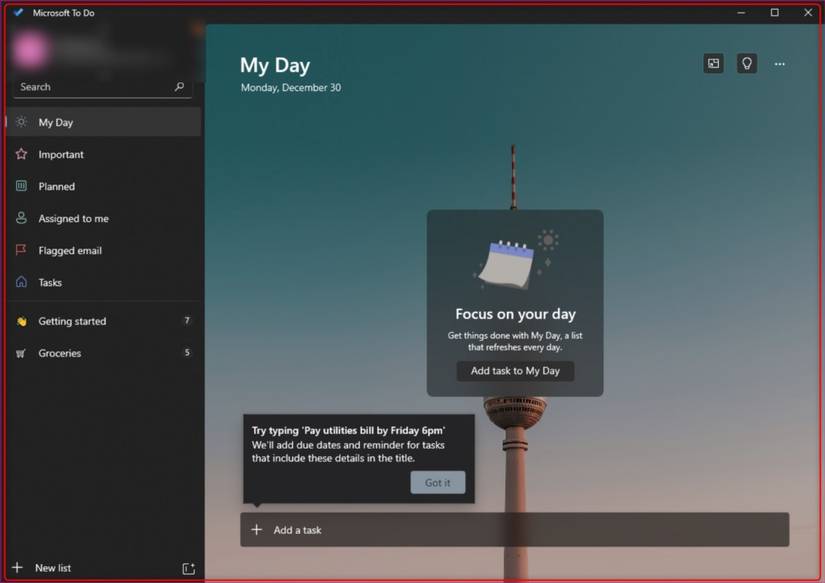Click the Add task to My Day button
Viewport: 825px width, 583px height.
click(x=515, y=371)
